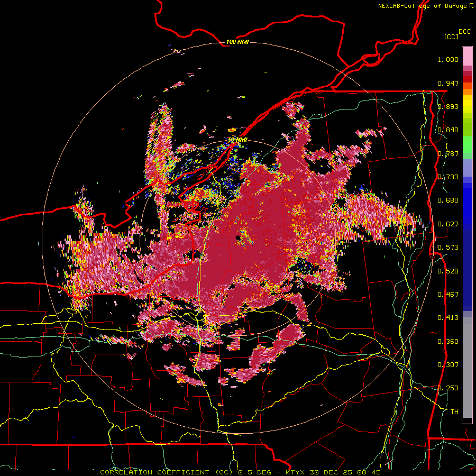Image resolution: width=476 pixels, height=476 pixels.
Task: Select the 0.413 legend value
Action: pyautogui.click(x=448, y=318)
